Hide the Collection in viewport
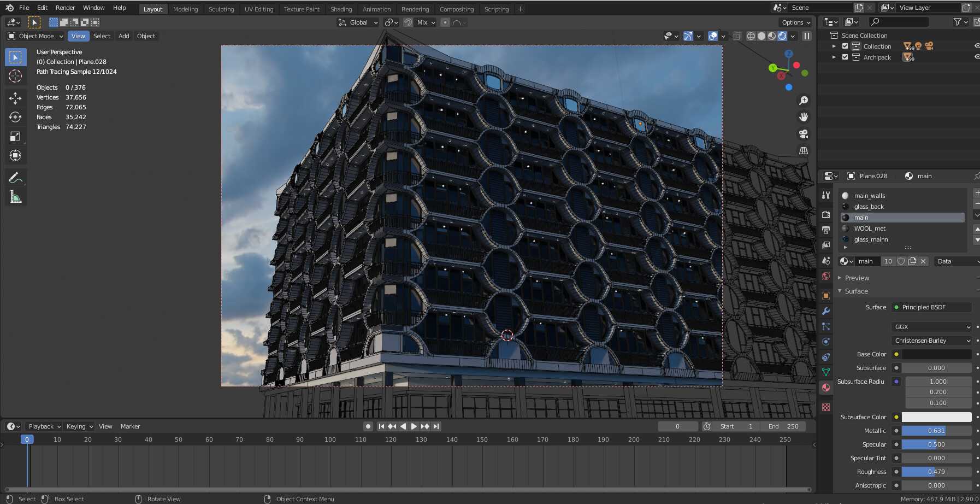The width and height of the screenshot is (980, 504). (x=977, y=46)
